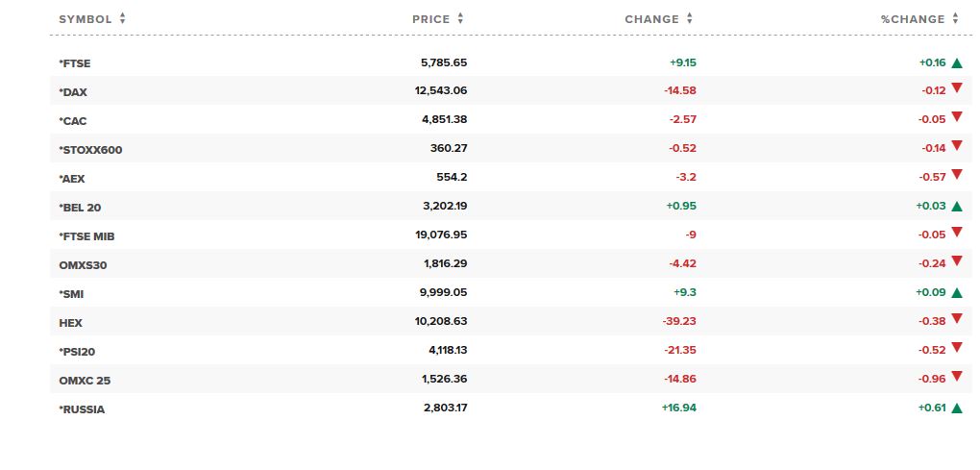Click the PRICE column header label
Image resolution: width=980 pixels, height=470 pixels.
tap(430, 19)
